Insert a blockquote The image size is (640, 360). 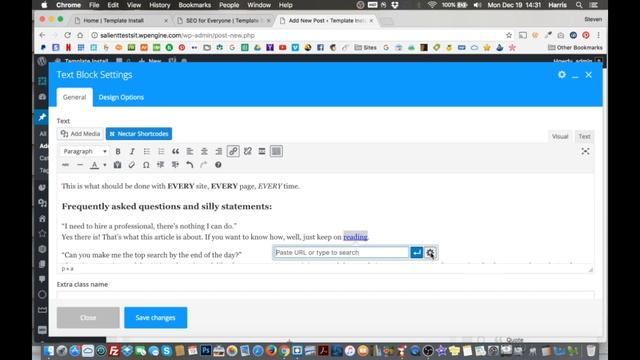(x=176, y=151)
